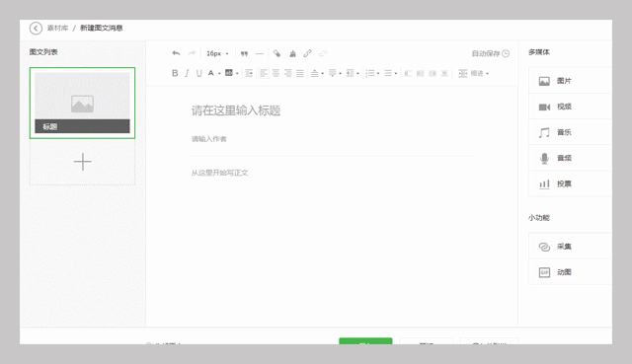Viewport: 632px width, 364px height.
Task: Insert a video via 视频
Action: click(x=570, y=107)
